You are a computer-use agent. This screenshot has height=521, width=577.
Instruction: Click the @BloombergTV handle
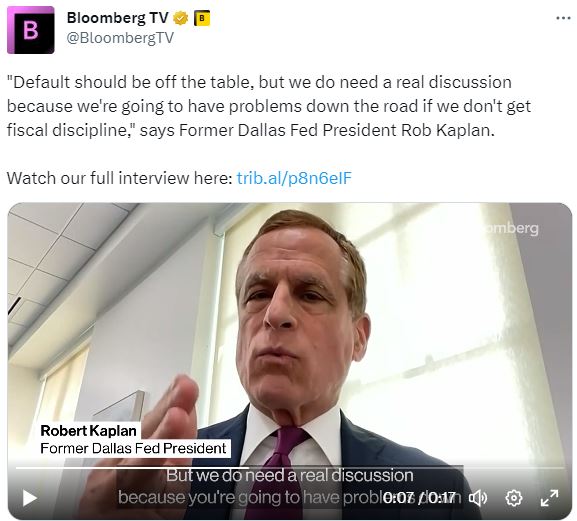pyautogui.click(x=120, y=38)
